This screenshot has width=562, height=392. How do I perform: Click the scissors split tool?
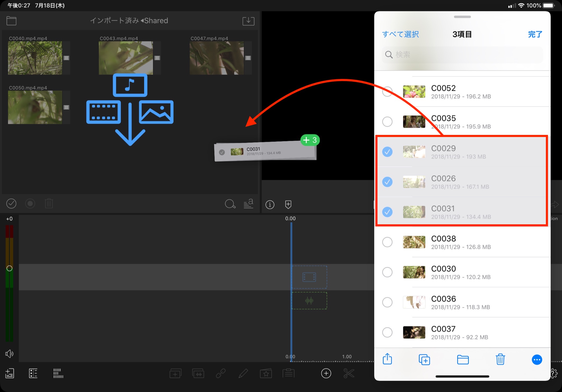[x=349, y=373]
